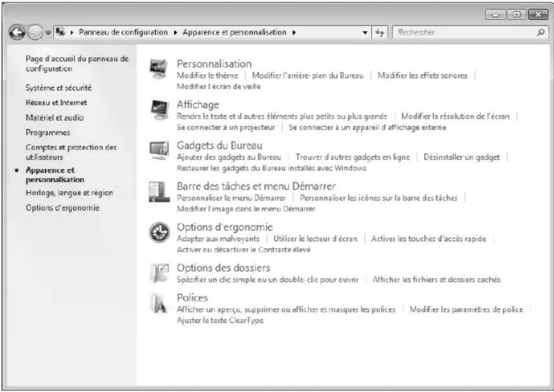This screenshot has width=554, height=392.
Task: Click Restaurer les gadgets du Bureau installés
Action: coord(271,168)
